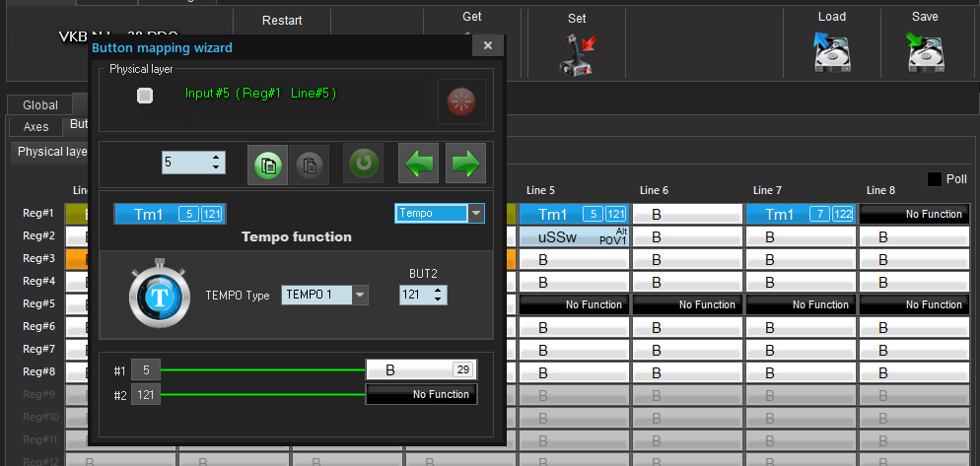Click the grey paste button mapping icon

click(310, 165)
